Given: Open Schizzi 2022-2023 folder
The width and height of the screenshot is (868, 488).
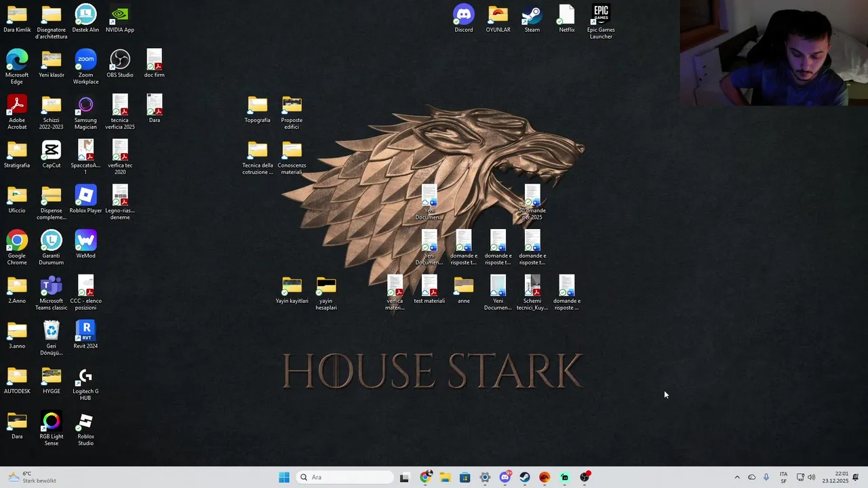Looking at the screenshot, I should click(52, 112).
